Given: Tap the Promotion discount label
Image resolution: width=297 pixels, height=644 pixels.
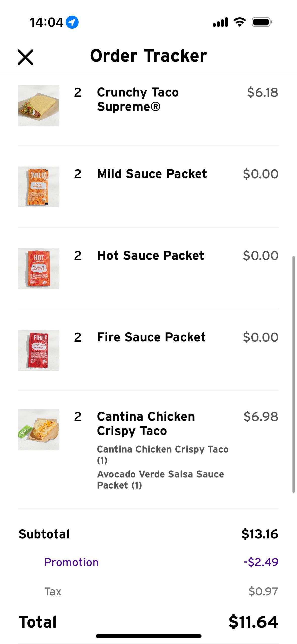Looking at the screenshot, I should [71, 562].
